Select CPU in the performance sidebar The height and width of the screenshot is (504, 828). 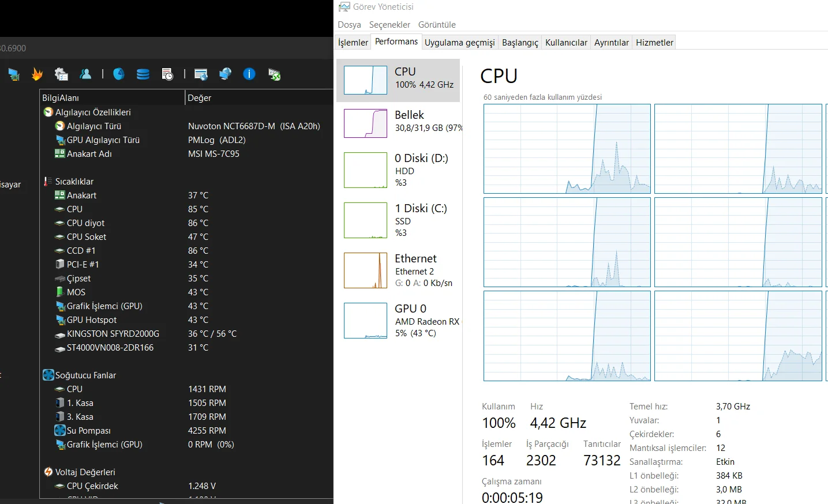(398, 80)
